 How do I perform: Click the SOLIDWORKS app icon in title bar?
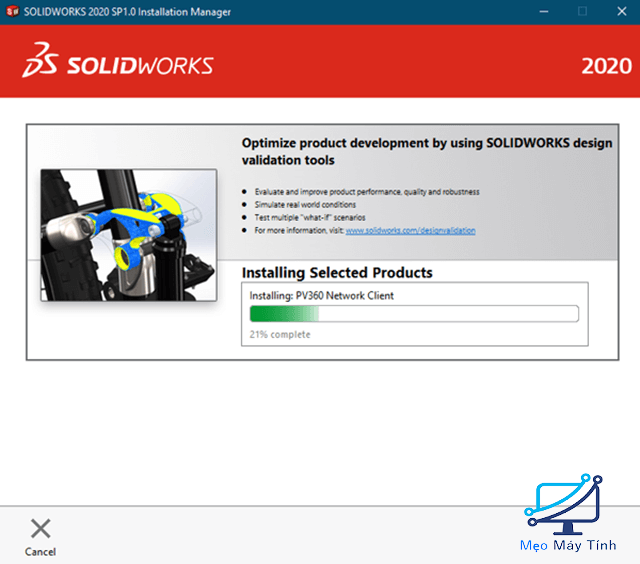[12, 11]
